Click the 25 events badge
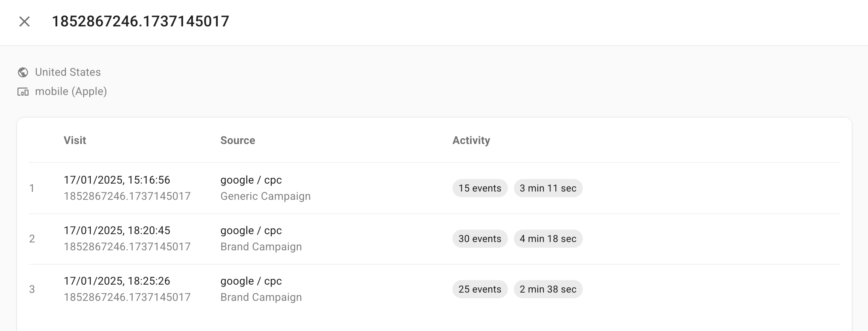This screenshot has height=331, width=868. pos(480,289)
